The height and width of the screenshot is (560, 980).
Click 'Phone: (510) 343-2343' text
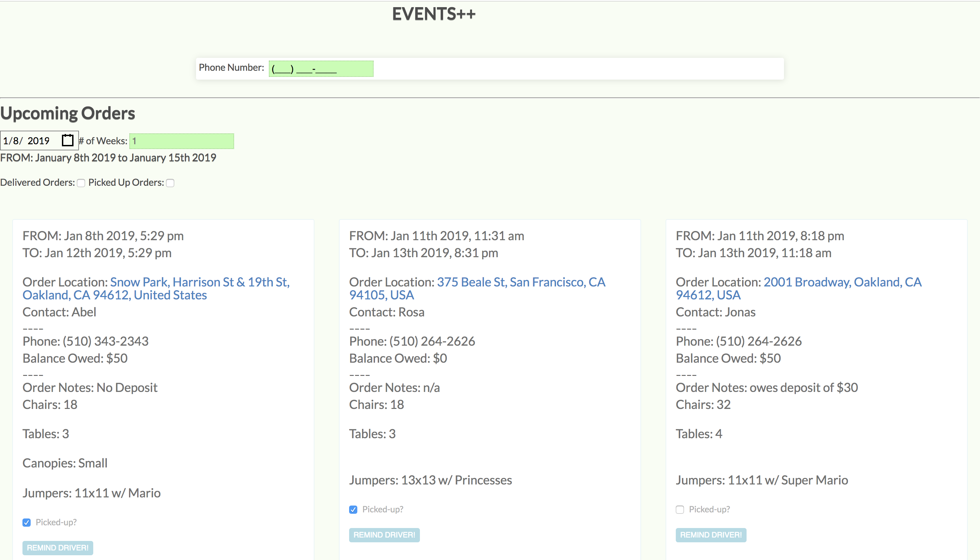(85, 341)
